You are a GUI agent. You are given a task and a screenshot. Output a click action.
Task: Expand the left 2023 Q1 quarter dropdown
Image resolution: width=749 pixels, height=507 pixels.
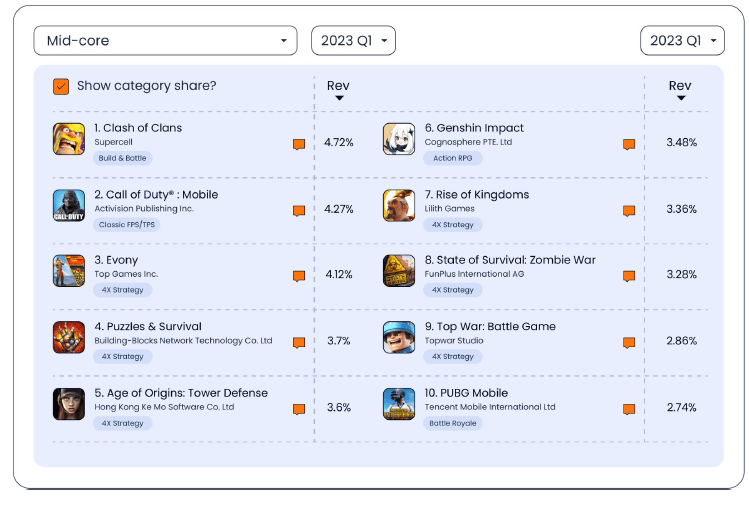click(353, 41)
